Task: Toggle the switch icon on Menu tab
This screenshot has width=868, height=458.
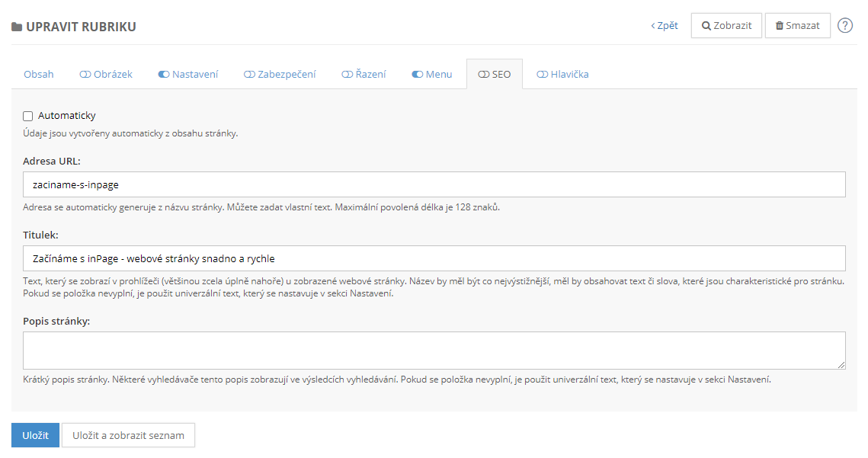Action: 417,75
